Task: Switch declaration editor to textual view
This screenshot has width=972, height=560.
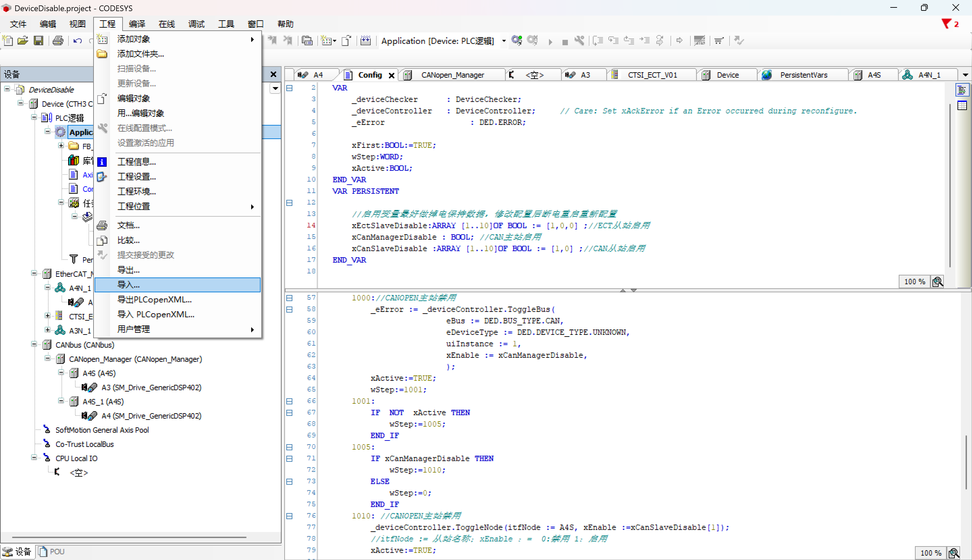Action: pos(962,90)
